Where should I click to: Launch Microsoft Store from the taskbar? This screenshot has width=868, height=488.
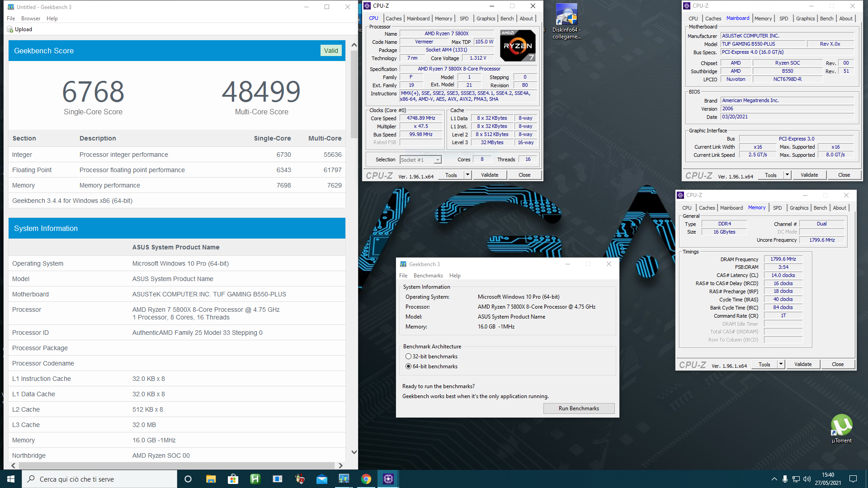[233, 479]
